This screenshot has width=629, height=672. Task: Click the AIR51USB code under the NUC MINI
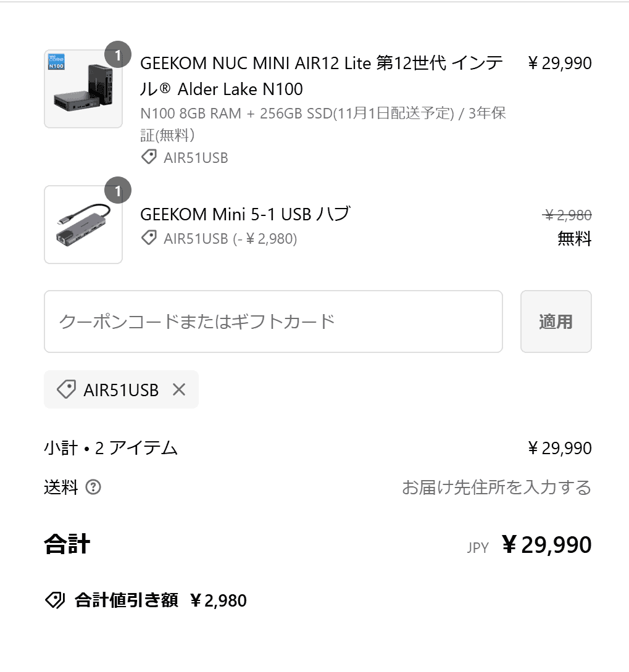[x=196, y=158]
